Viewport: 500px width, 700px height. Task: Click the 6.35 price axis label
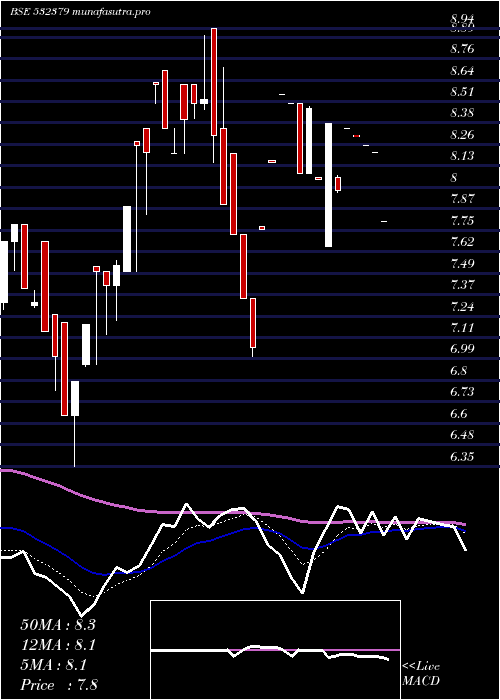tap(462, 457)
